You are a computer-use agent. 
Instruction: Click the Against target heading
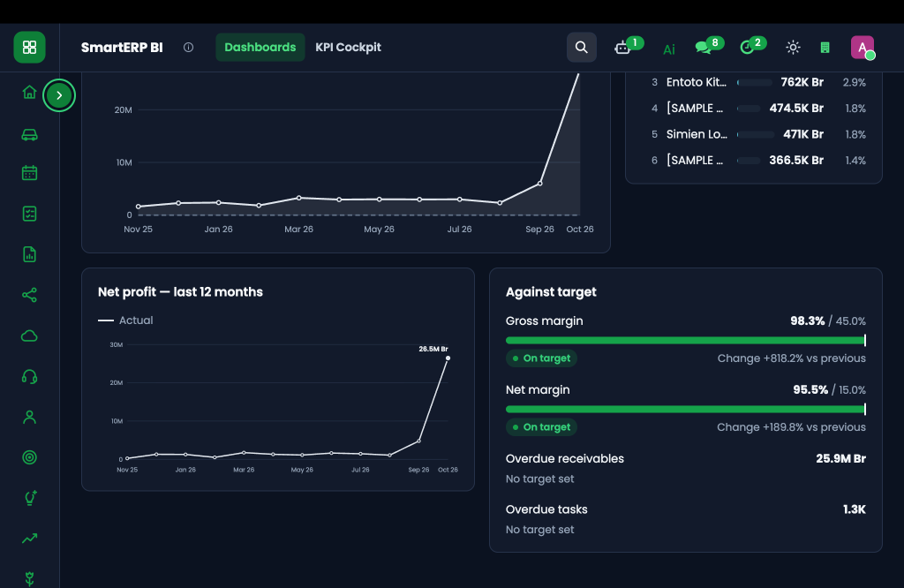[x=551, y=292]
